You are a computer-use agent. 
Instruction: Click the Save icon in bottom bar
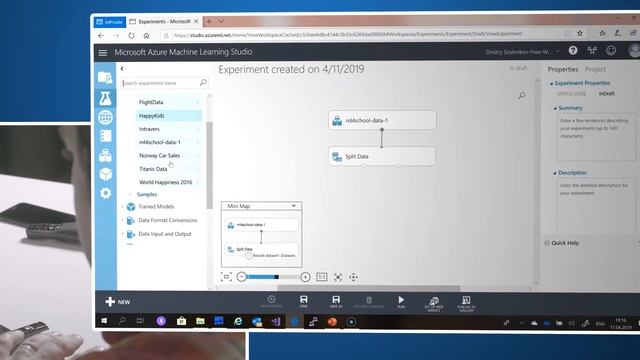click(x=304, y=302)
